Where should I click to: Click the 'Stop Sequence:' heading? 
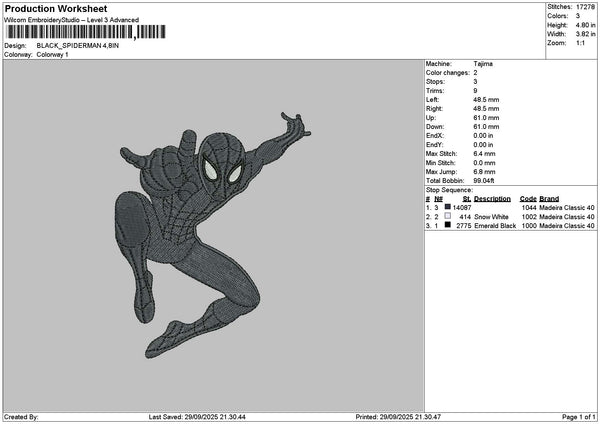pos(450,190)
